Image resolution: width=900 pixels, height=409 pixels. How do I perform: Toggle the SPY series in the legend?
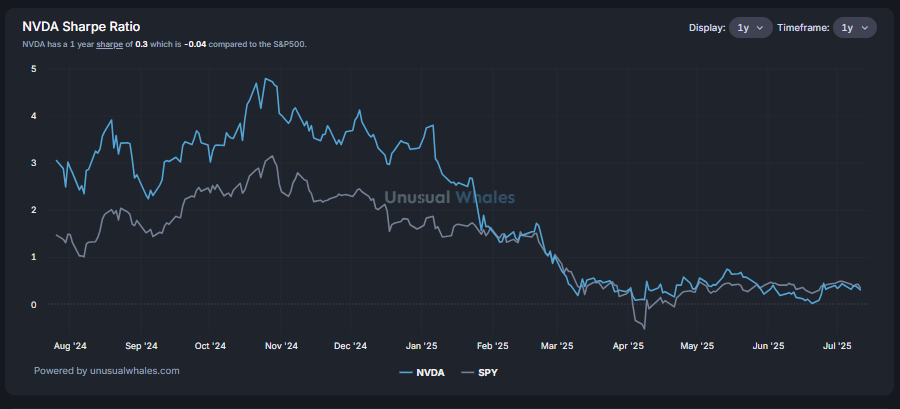(479, 373)
